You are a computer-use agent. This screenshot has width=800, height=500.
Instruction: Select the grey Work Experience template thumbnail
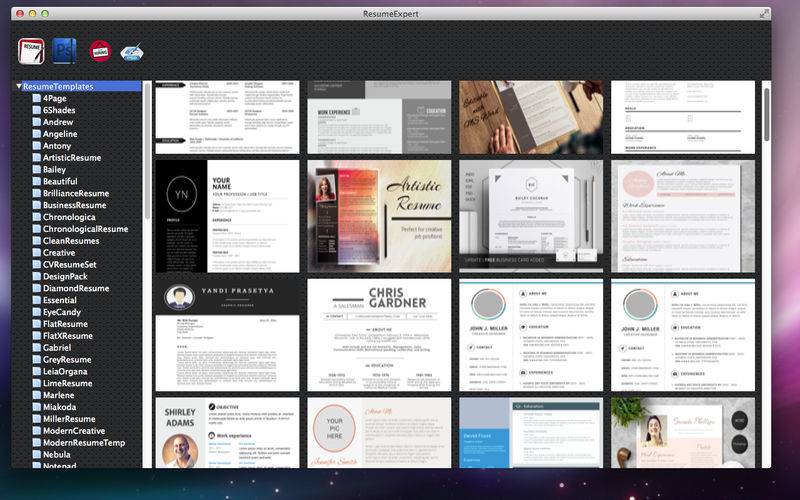coord(379,117)
